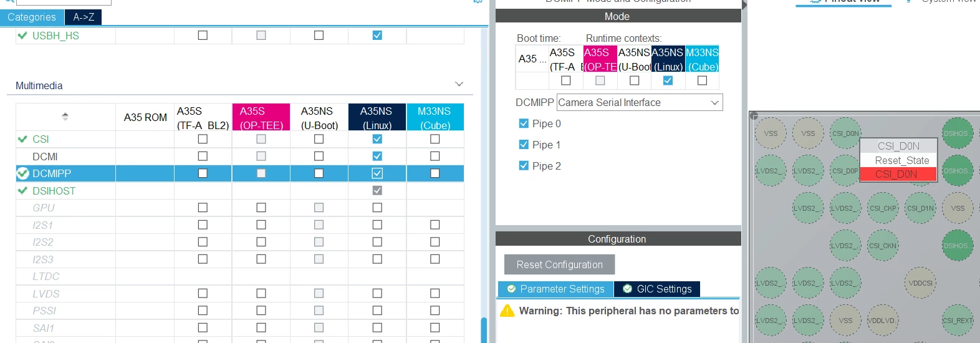Toggle Pipe 0 checkbox
The height and width of the screenshot is (343, 980).
click(524, 123)
